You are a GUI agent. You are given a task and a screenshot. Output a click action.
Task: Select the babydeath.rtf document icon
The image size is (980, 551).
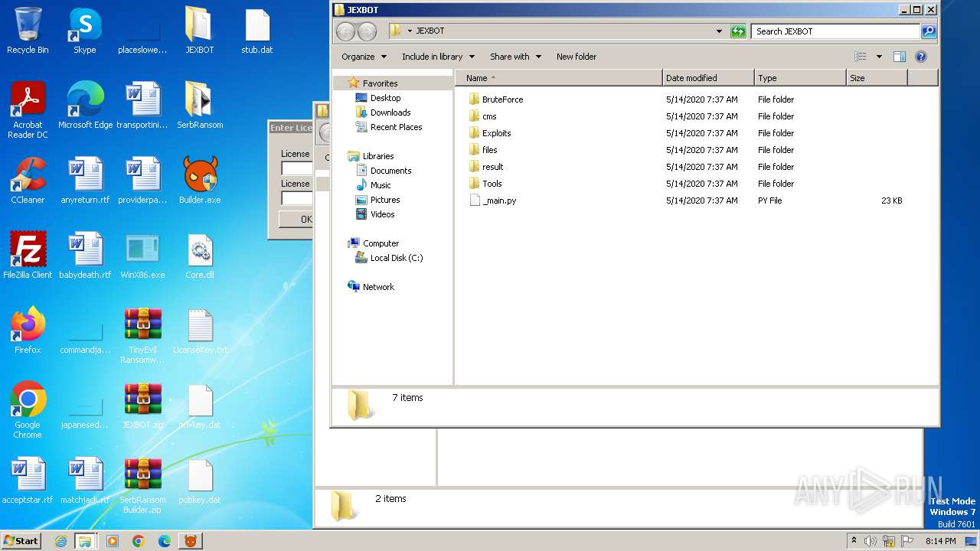pyautogui.click(x=85, y=256)
